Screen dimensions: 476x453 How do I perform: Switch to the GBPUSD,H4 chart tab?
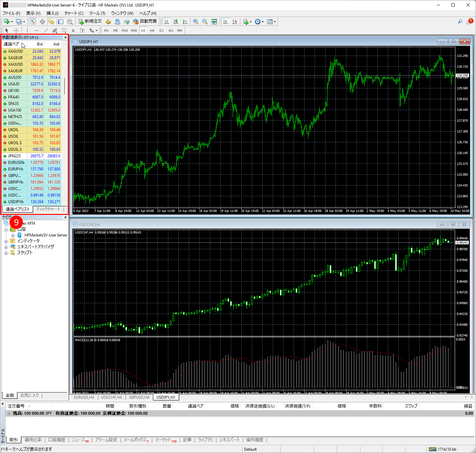click(x=139, y=397)
